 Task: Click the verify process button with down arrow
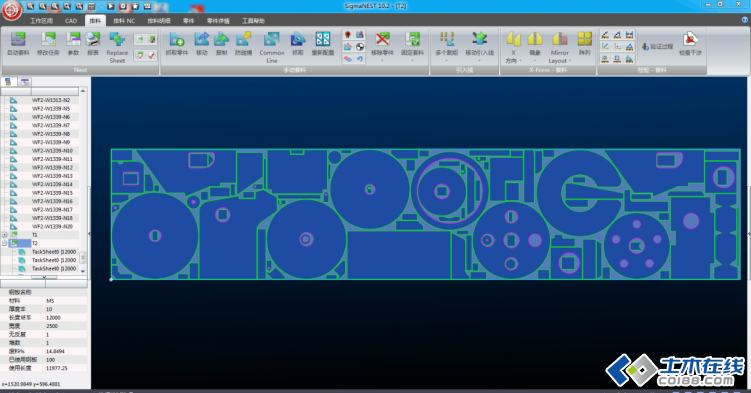(x=657, y=46)
